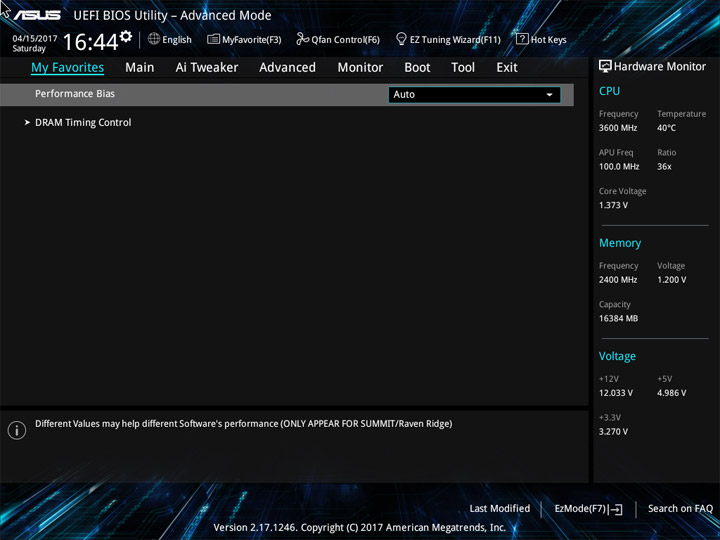Open the Boot tab
This screenshot has width=720, height=540.
[417, 68]
